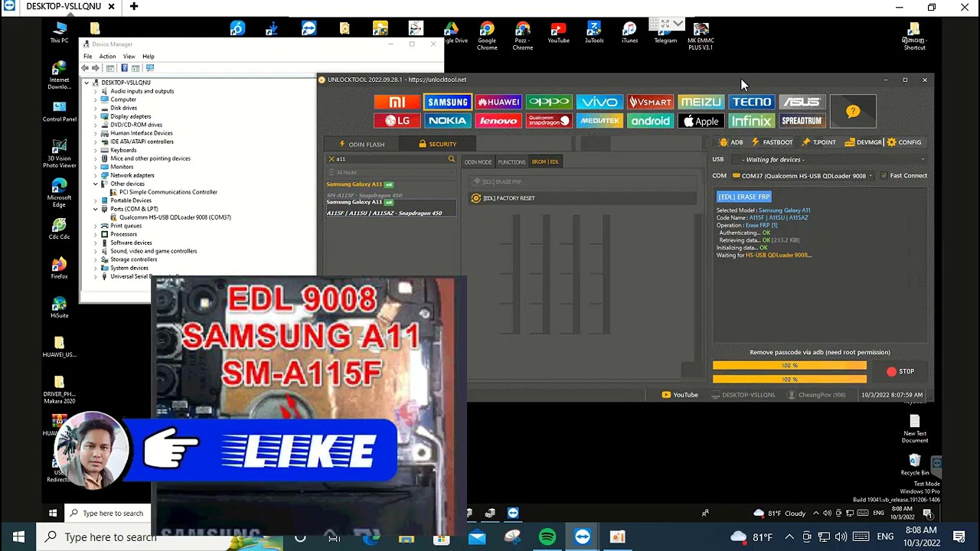Open the T.POINT button
The width and height of the screenshot is (980, 551).
(818, 142)
